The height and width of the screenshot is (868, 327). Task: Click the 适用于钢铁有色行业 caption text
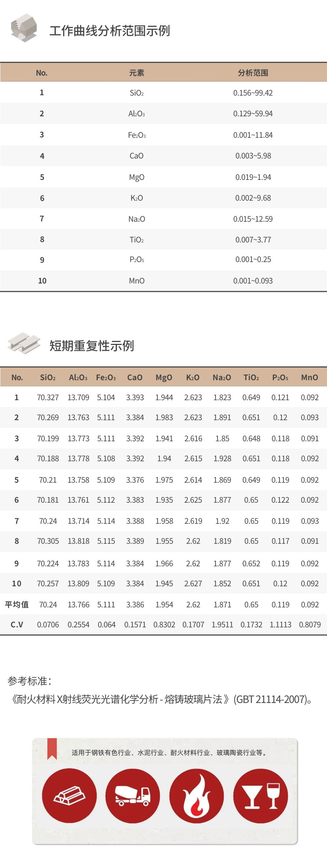pos(170,752)
